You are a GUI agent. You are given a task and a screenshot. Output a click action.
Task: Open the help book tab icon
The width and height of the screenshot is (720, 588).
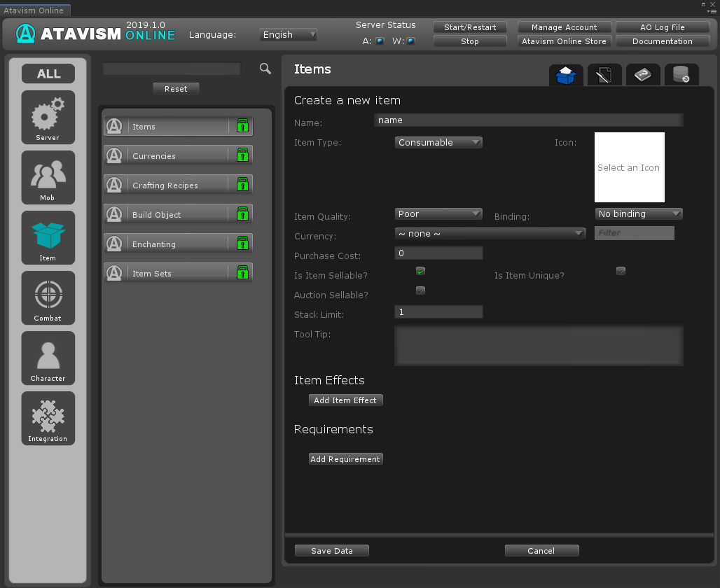point(642,75)
